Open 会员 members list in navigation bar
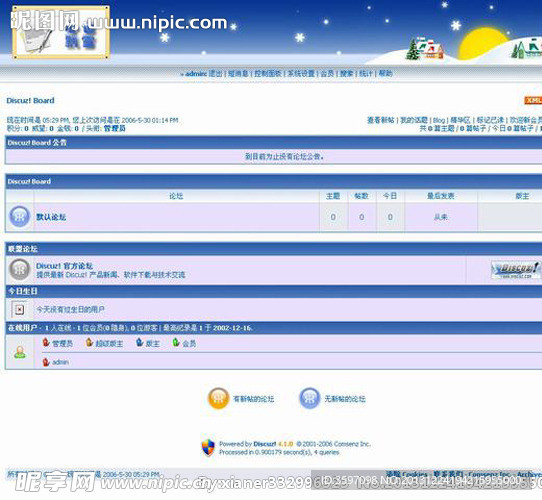 pyautogui.click(x=327, y=74)
